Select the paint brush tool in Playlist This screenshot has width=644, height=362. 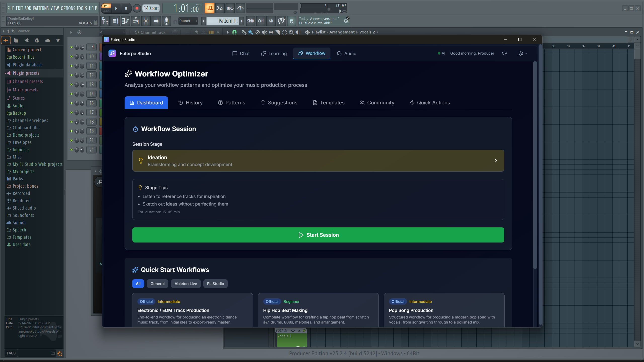pos(251,32)
